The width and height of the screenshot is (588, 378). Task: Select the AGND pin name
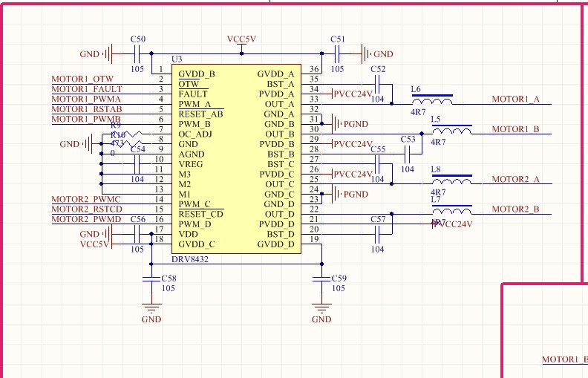[192, 154]
